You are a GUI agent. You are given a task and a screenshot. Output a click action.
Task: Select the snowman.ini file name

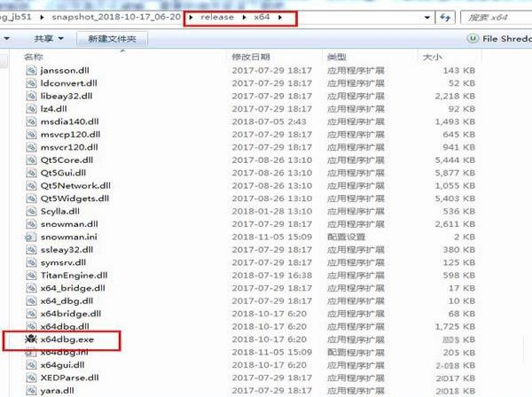coord(69,237)
